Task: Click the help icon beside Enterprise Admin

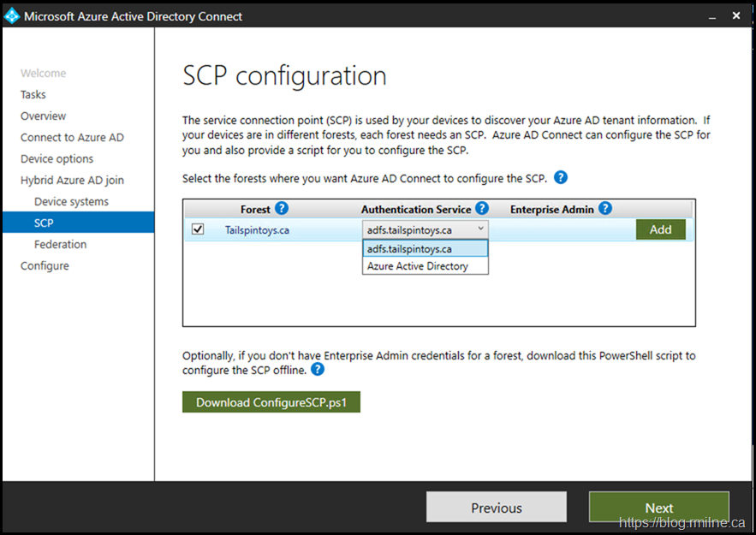Action: click(x=605, y=209)
